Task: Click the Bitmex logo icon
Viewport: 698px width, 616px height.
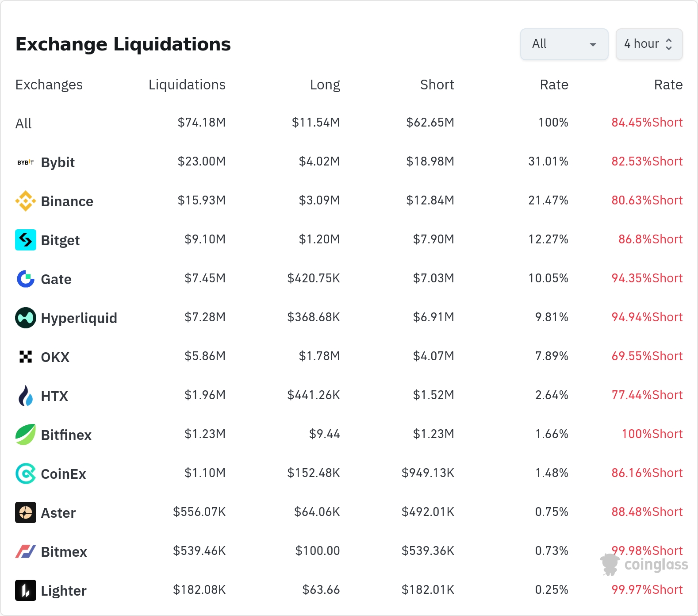Action: tap(26, 551)
